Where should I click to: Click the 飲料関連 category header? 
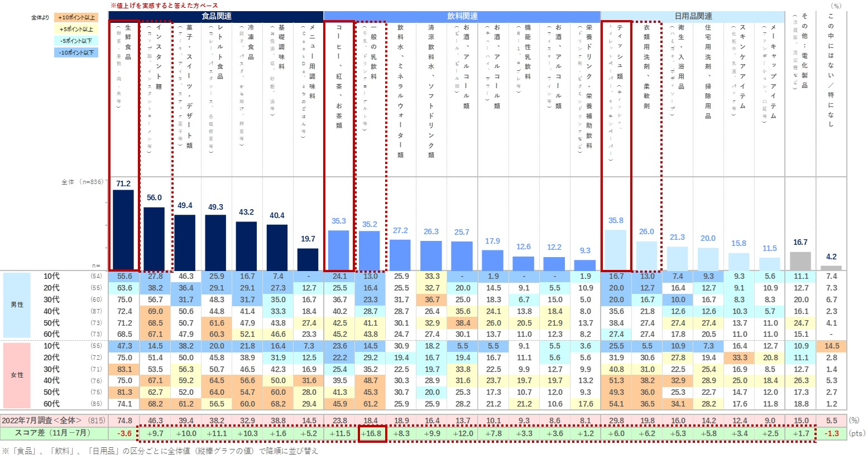[462, 16]
